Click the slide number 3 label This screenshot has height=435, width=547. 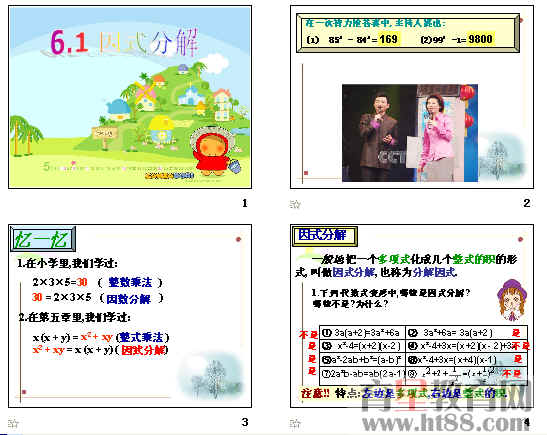point(245,422)
